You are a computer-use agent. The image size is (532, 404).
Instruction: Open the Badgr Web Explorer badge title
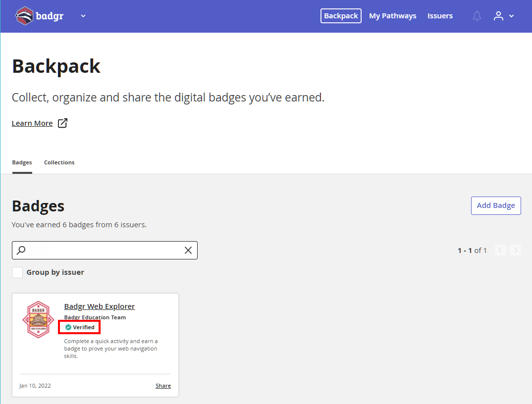[100, 306]
